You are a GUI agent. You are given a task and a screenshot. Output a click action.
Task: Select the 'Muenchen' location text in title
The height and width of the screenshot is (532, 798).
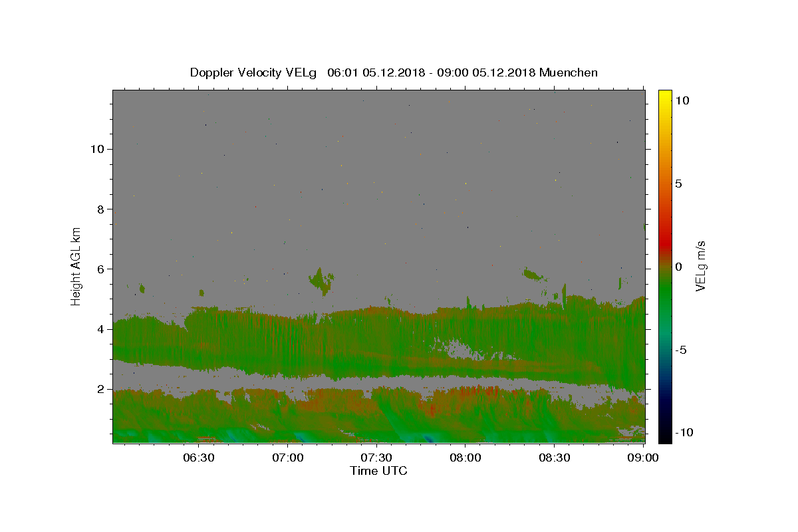pyautogui.click(x=569, y=72)
